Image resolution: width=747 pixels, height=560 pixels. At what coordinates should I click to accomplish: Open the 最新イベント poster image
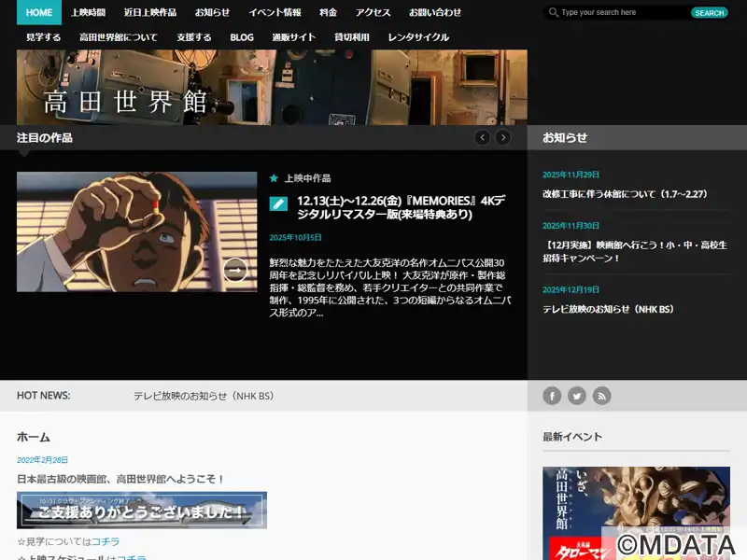click(x=636, y=513)
